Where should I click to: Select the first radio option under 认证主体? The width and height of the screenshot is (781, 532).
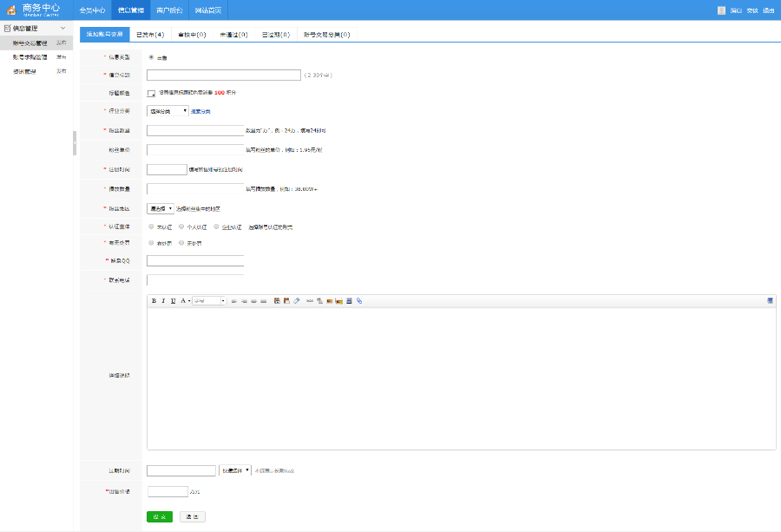coord(151,227)
